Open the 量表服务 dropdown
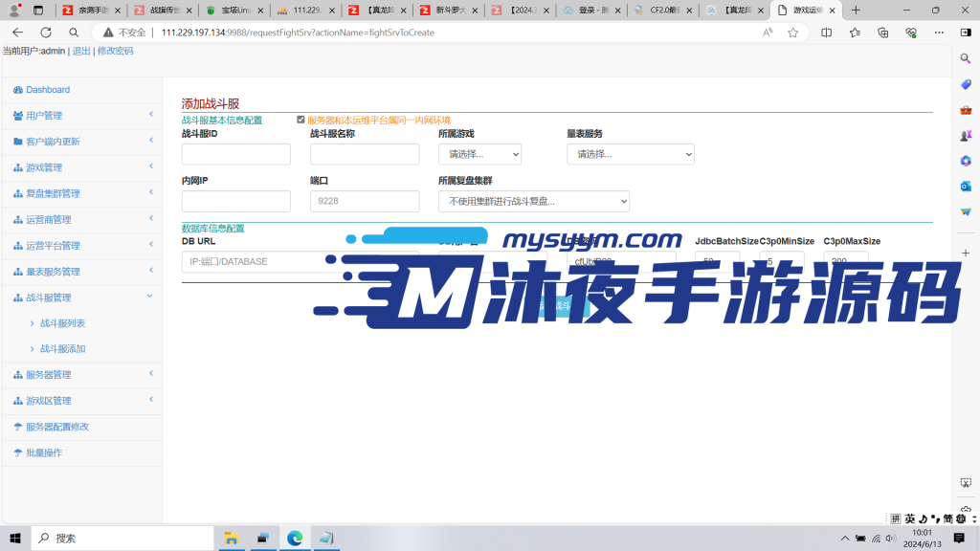The image size is (980, 551). point(630,153)
